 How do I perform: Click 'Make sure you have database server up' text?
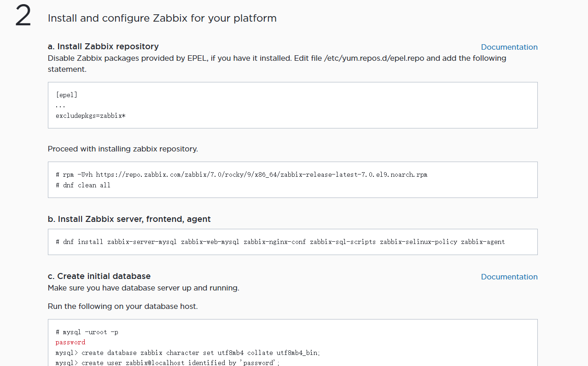[144, 288]
